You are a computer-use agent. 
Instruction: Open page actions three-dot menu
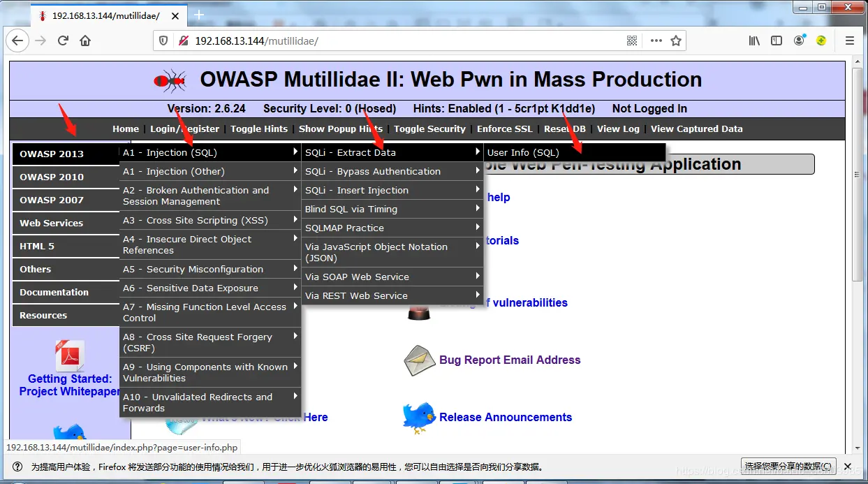[656, 41]
